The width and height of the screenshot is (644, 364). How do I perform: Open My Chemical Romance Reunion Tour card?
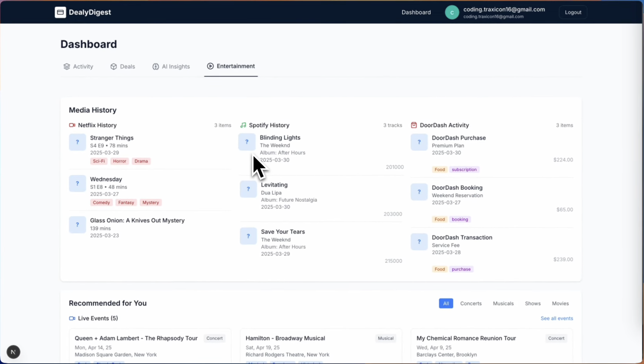pos(492,346)
